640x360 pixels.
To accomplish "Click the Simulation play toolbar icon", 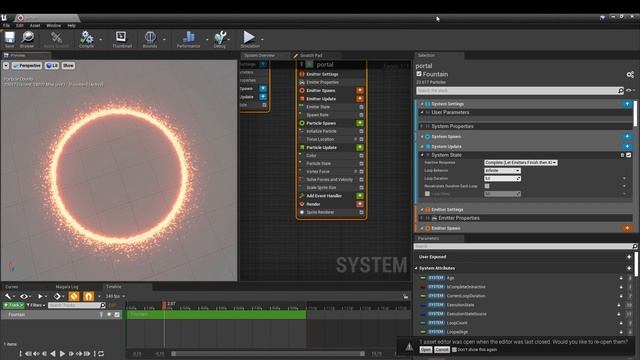I will point(249,38).
